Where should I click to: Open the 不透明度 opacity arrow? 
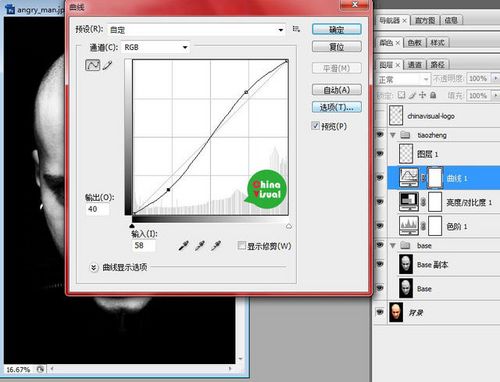coord(496,78)
